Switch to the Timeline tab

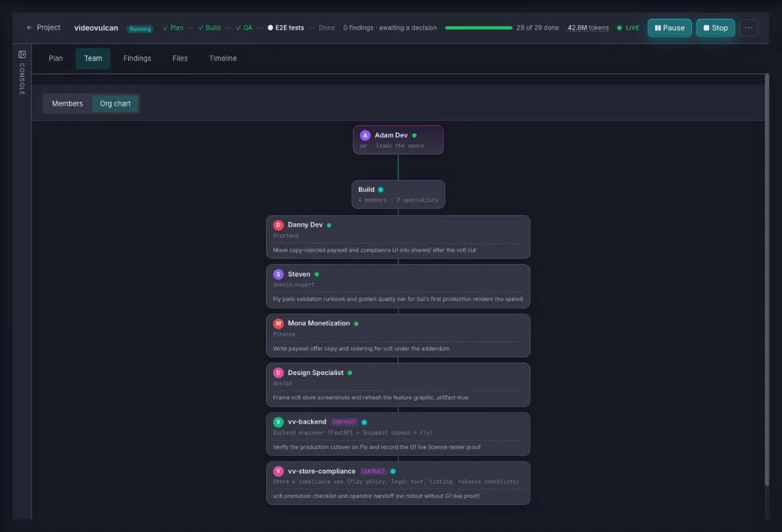223,58
